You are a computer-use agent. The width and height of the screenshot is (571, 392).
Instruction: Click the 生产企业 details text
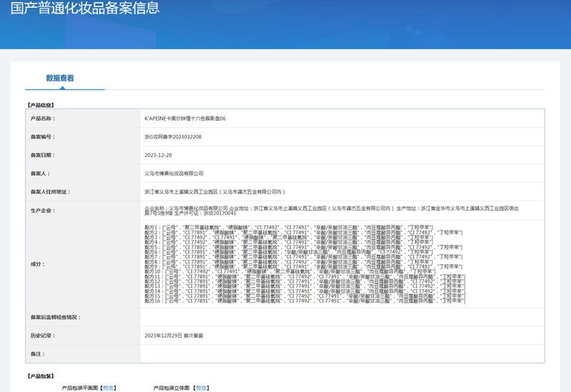click(x=331, y=211)
